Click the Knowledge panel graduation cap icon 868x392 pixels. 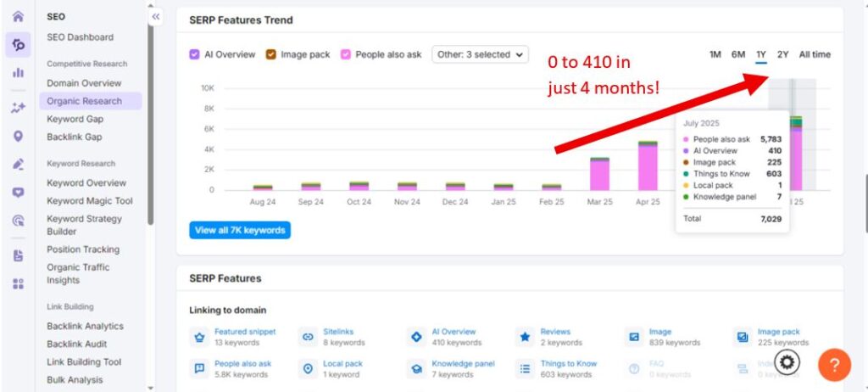click(415, 369)
